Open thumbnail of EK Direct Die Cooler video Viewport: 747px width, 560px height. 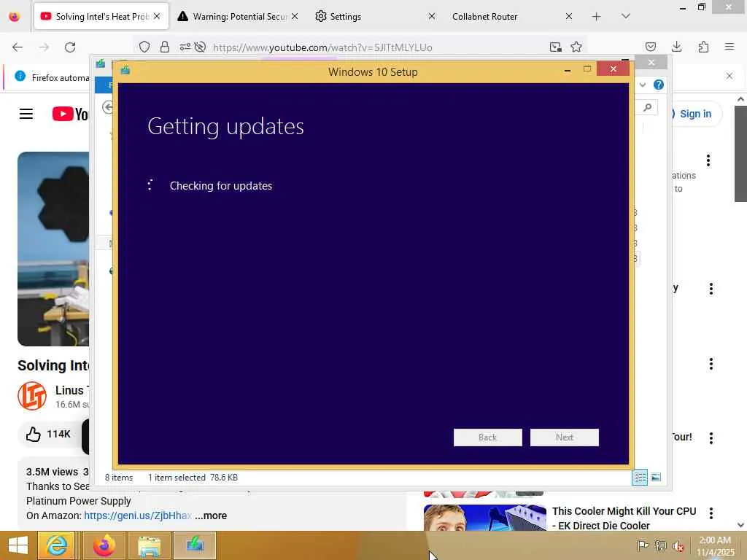tap(485, 518)
